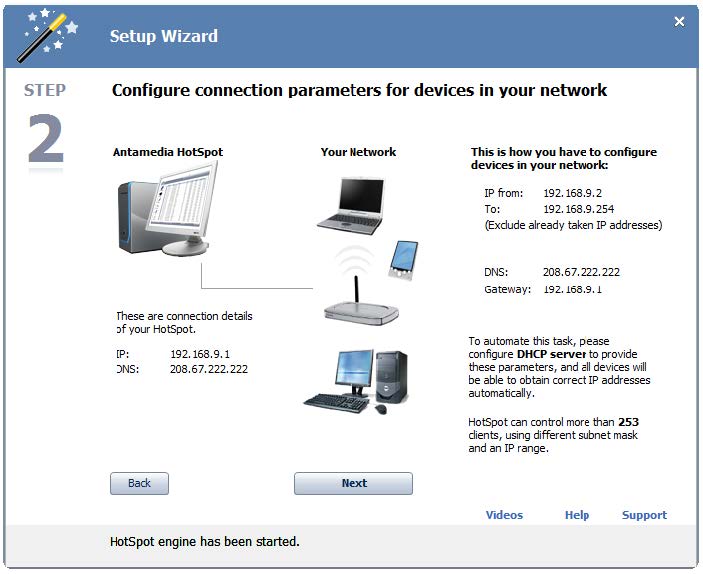Open the Videos link
This screenshot has width=703, height=574.
tap(504, 515)
